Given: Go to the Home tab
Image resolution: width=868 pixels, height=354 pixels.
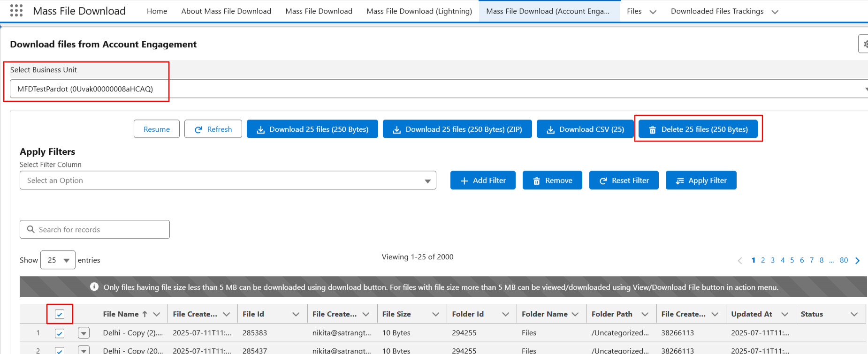Looking at the screenshot, I should 157,11.
